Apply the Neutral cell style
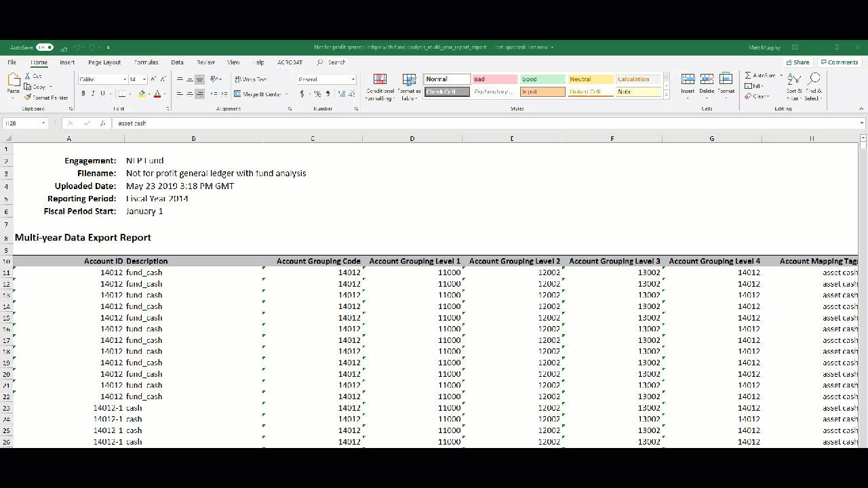This screenshot has width=868, height=488. [x=591, y=79]
